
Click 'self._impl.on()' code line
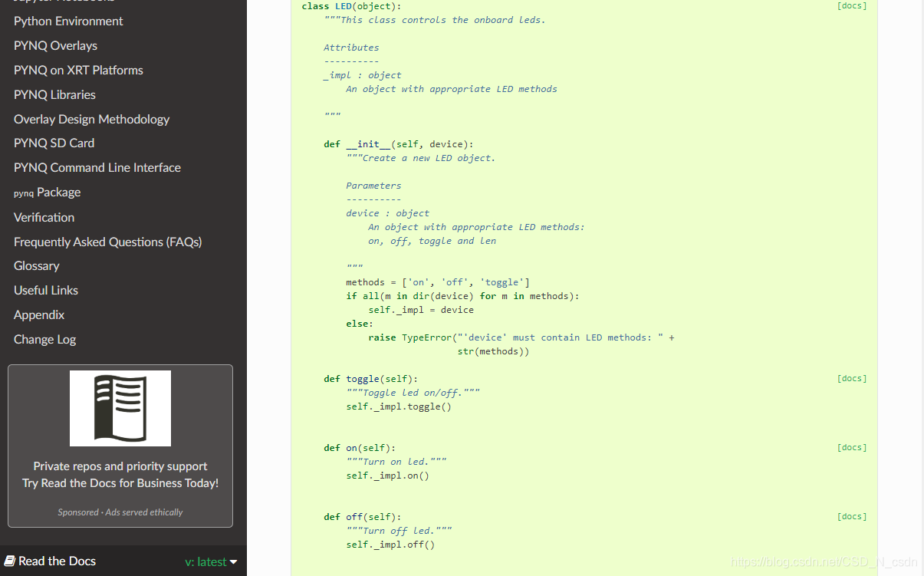pos(388,476)
